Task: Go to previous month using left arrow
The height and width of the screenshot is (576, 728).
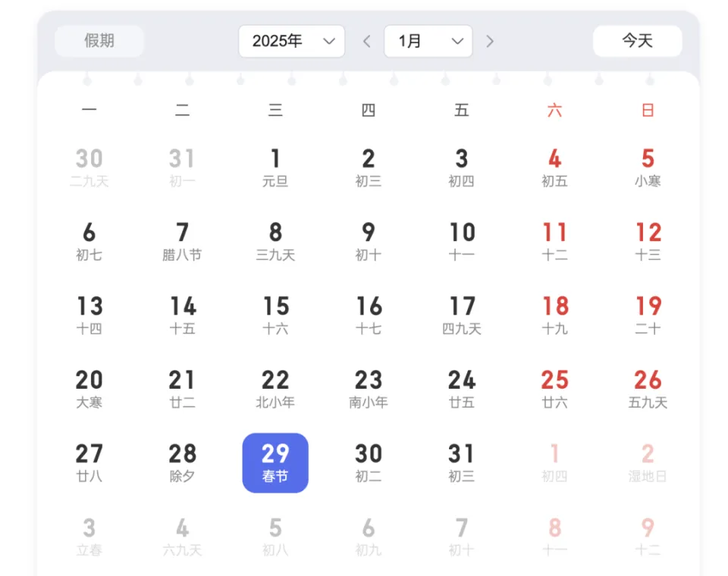Action: 367,41
